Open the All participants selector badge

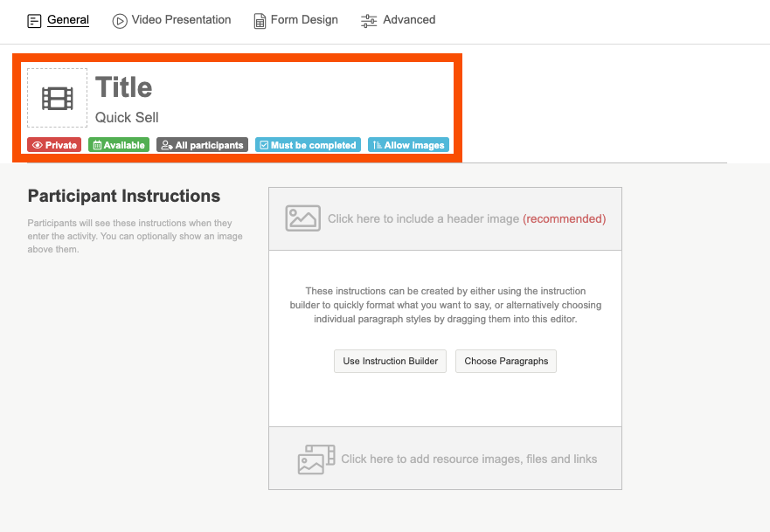point(202,145)
